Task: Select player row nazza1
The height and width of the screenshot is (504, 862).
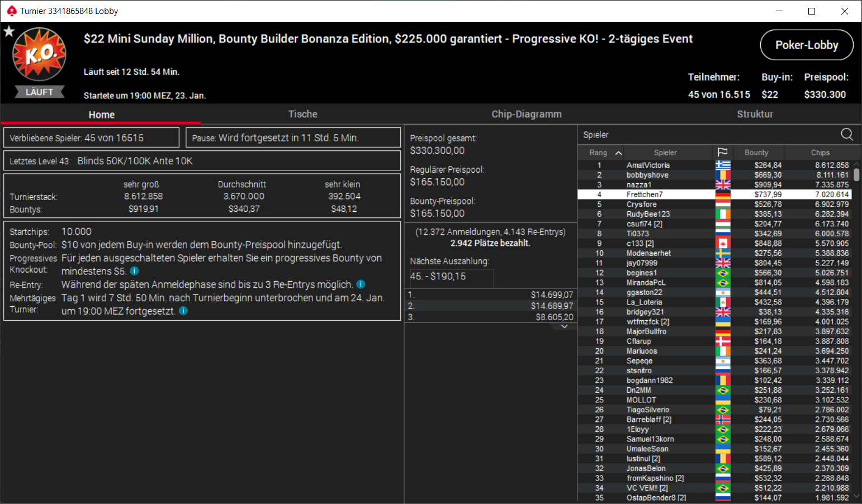Action: click(714, 184)
